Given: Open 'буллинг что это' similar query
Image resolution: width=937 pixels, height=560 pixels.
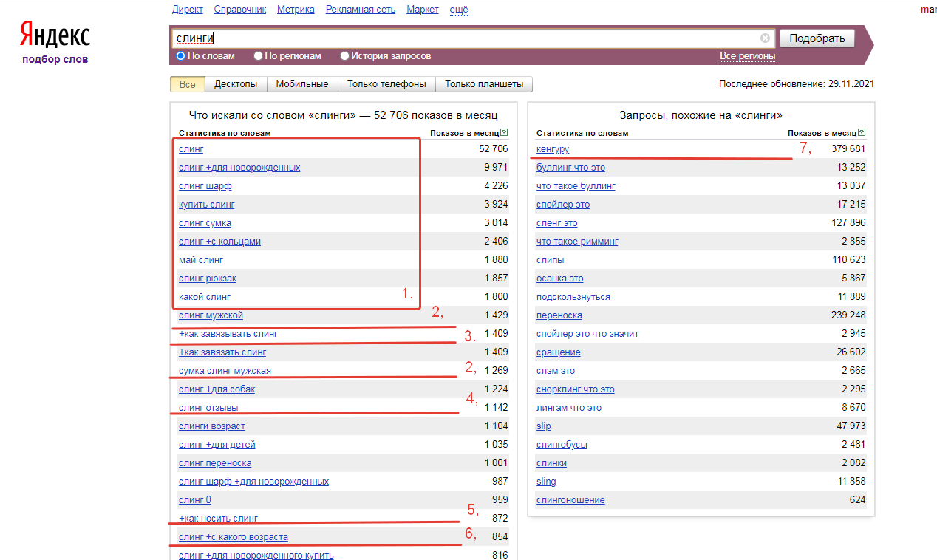Looking at the screenshot, I should point(570,168).
